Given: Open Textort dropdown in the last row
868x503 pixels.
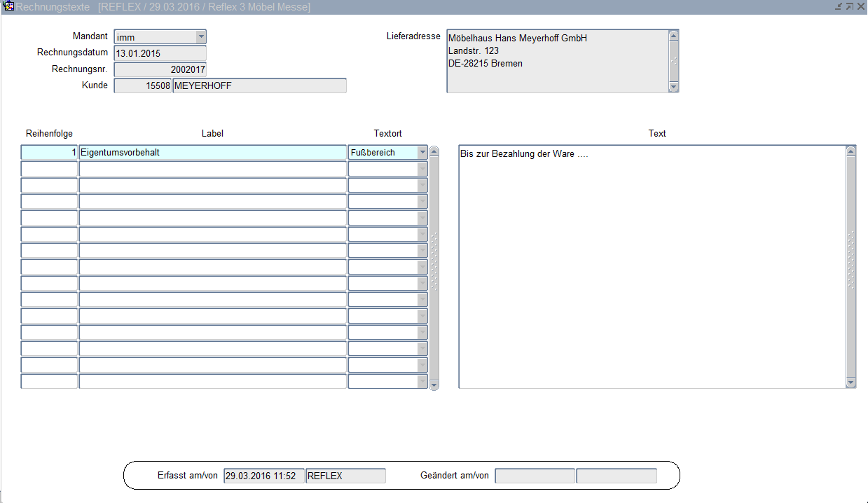Looking at the screenshot, I should coord(422,382).
